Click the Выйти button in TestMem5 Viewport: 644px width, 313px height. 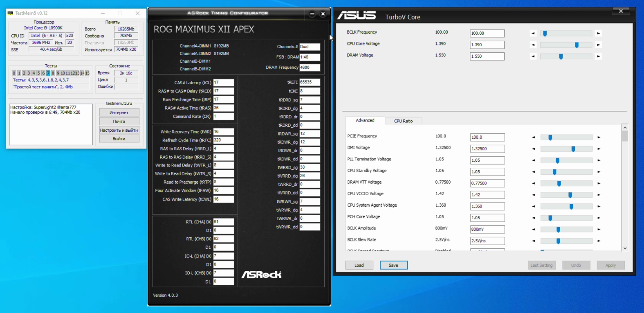coord(119,139)
